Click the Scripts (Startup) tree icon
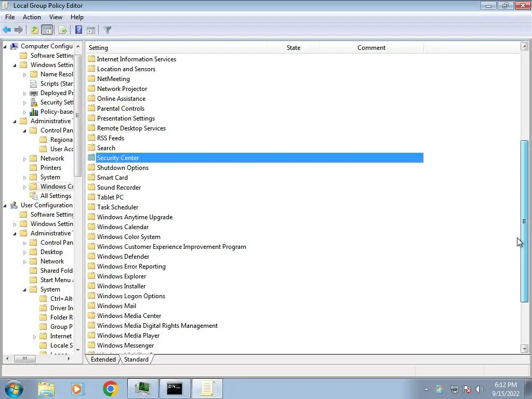 point(34,84)
